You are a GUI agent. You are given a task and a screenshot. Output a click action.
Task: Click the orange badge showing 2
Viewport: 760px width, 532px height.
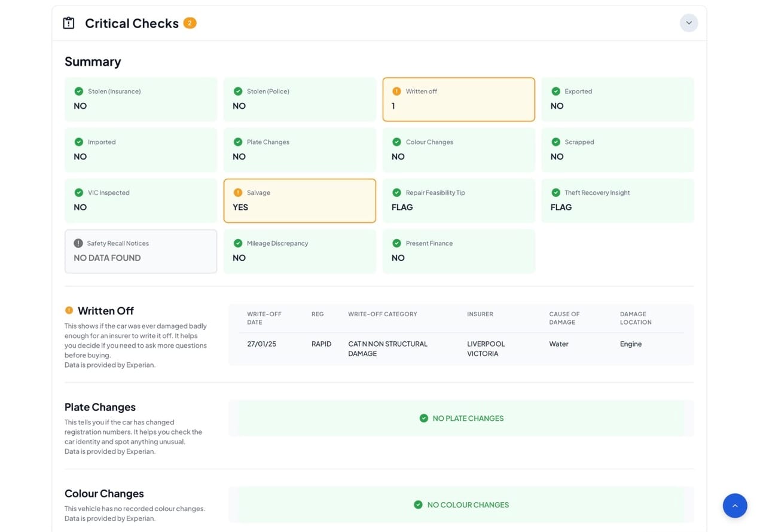(190, 23)
